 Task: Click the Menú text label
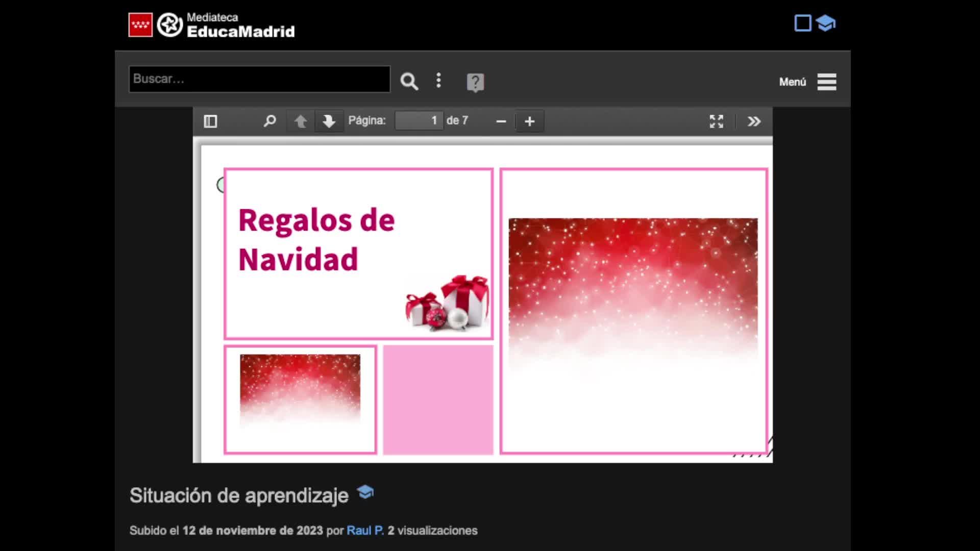(792, 82)
